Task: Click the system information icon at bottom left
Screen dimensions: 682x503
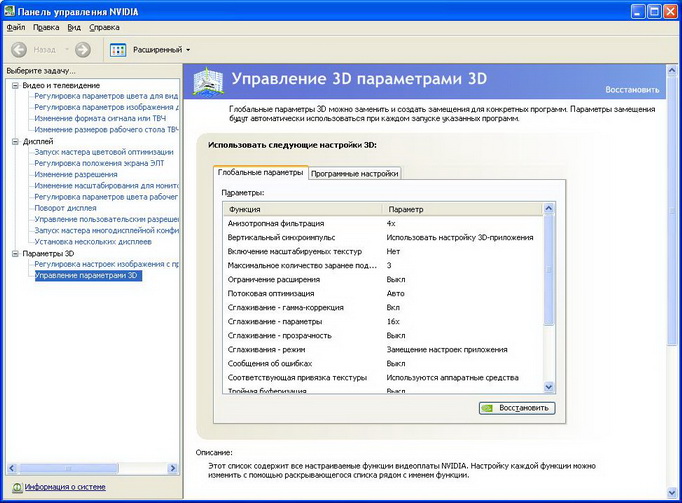Action: [x=17, y=488]
